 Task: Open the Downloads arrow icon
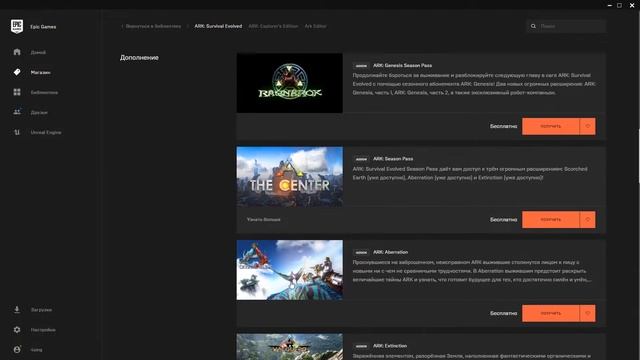point(17,309)
